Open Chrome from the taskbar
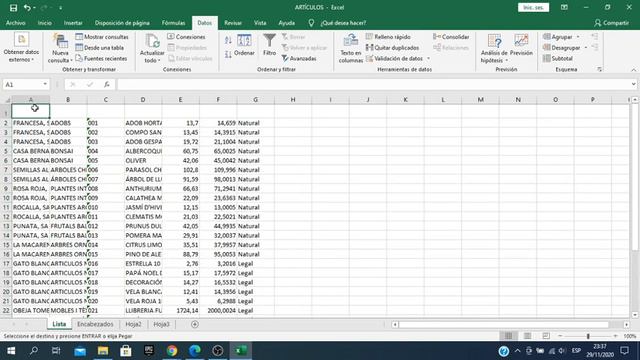The height and width of the screenshot is (360, 640). point(172,351)
